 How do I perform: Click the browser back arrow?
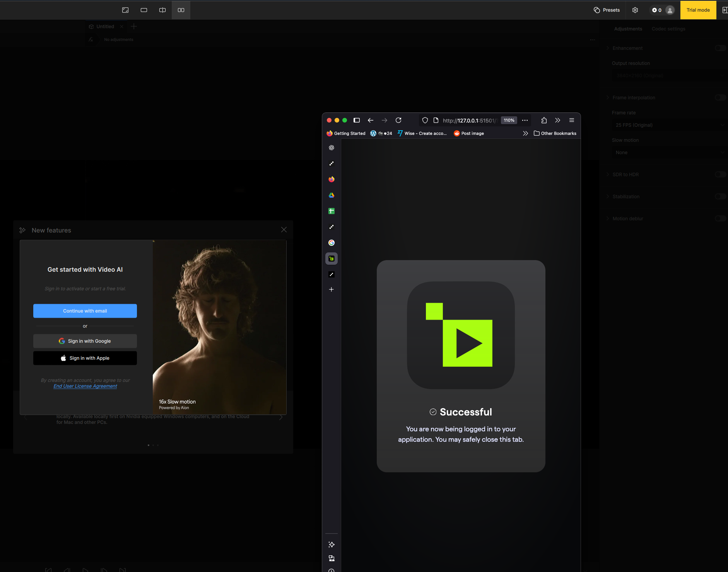[x=371, y=120]
